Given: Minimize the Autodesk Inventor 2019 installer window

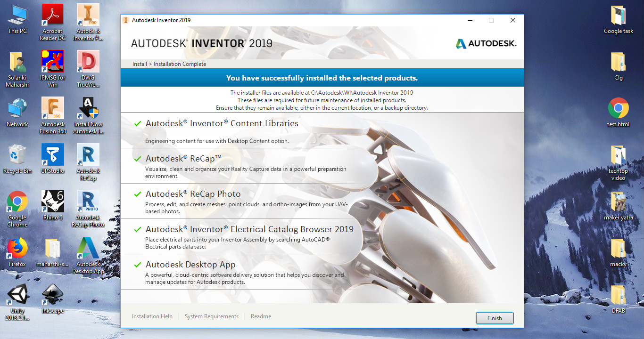Looking at the screenshot, I should [470, 20].
